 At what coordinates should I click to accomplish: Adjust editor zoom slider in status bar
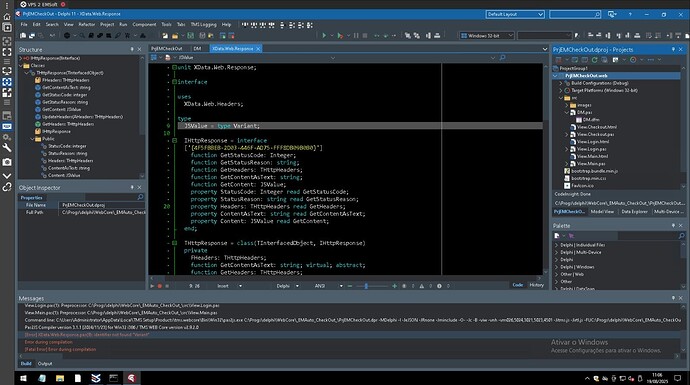pyautogui.click(x=366, y=286)
